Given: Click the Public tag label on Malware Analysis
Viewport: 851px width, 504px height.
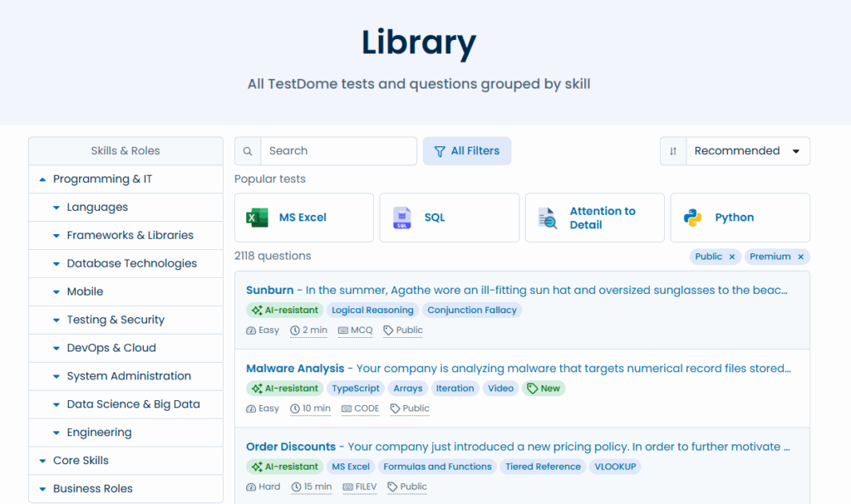Looking at the screenshot, I should 410,409.
